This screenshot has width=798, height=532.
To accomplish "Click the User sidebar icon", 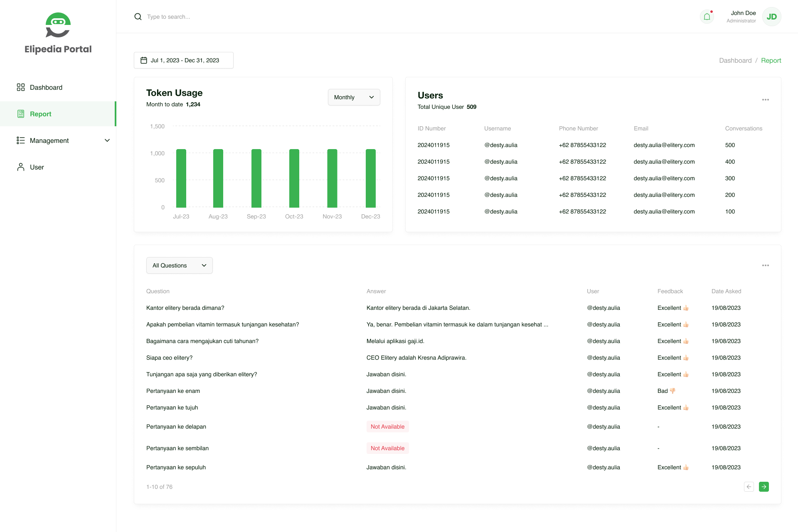I will (x=20, y=167).
